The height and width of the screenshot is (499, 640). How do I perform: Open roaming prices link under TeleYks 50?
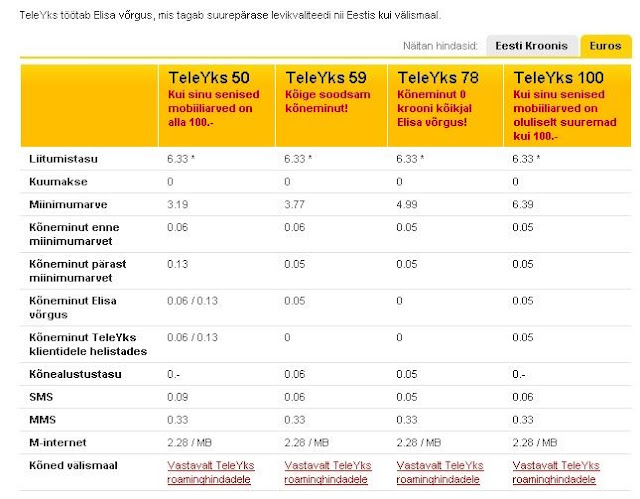211,472
